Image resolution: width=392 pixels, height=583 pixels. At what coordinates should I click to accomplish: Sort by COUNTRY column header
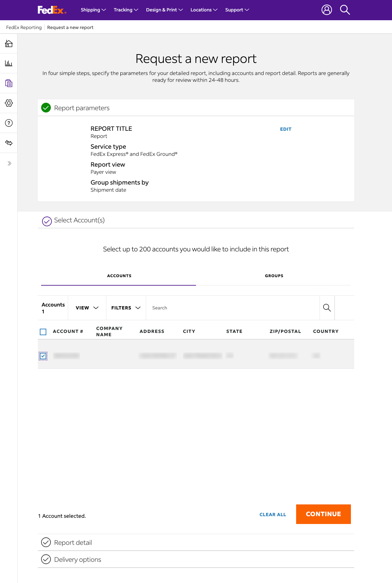326,331
